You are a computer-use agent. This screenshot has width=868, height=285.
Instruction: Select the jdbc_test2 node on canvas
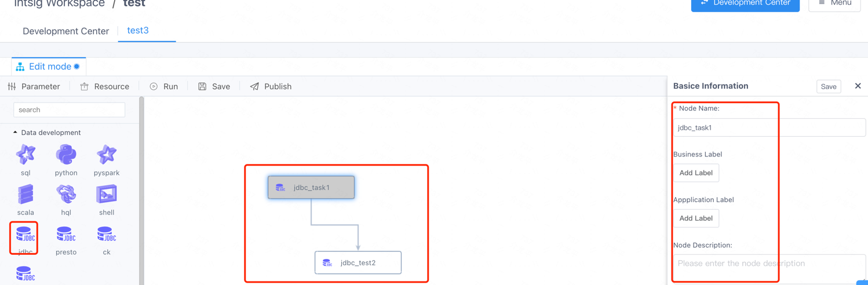pos(358,262)
